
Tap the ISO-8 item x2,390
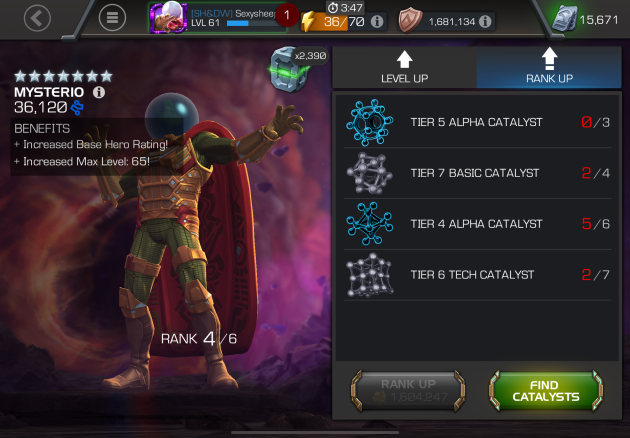pos(289,69)
